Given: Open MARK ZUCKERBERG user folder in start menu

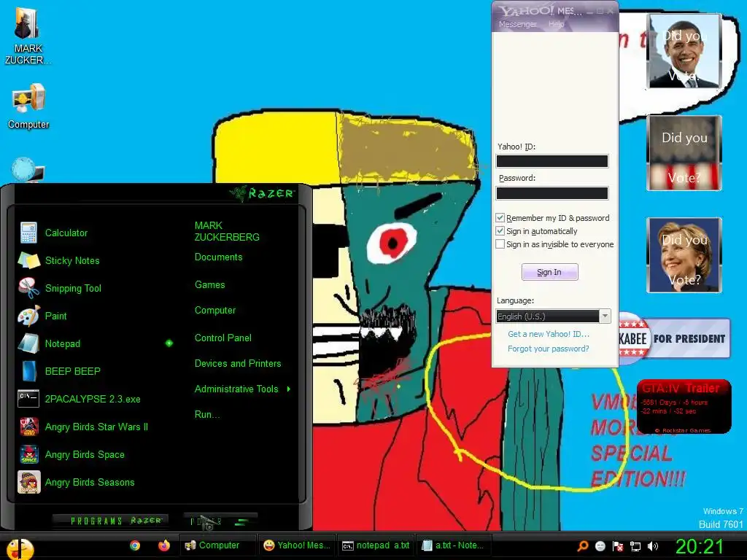Looking at the screenshot, I should click(x=227, y=231).
